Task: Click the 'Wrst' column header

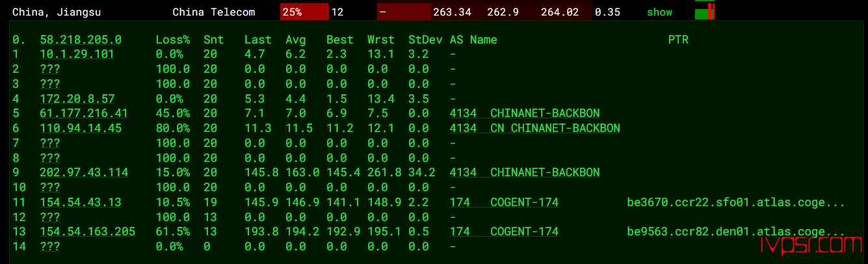Action: 381,40
